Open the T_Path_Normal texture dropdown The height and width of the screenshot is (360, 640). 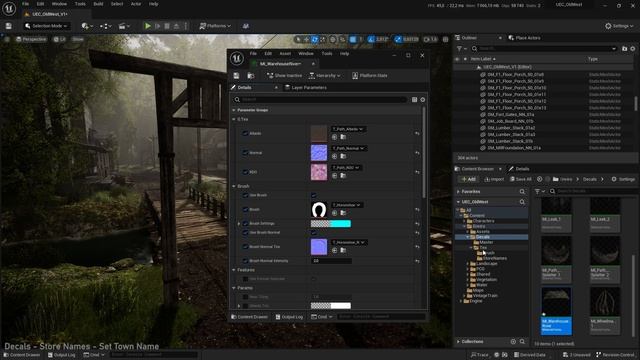coord(348,148)
